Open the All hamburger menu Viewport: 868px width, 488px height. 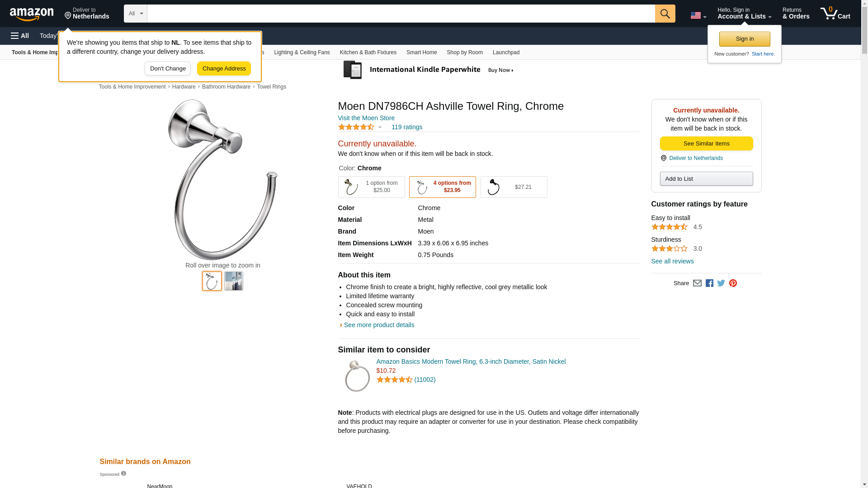[20, 36]
